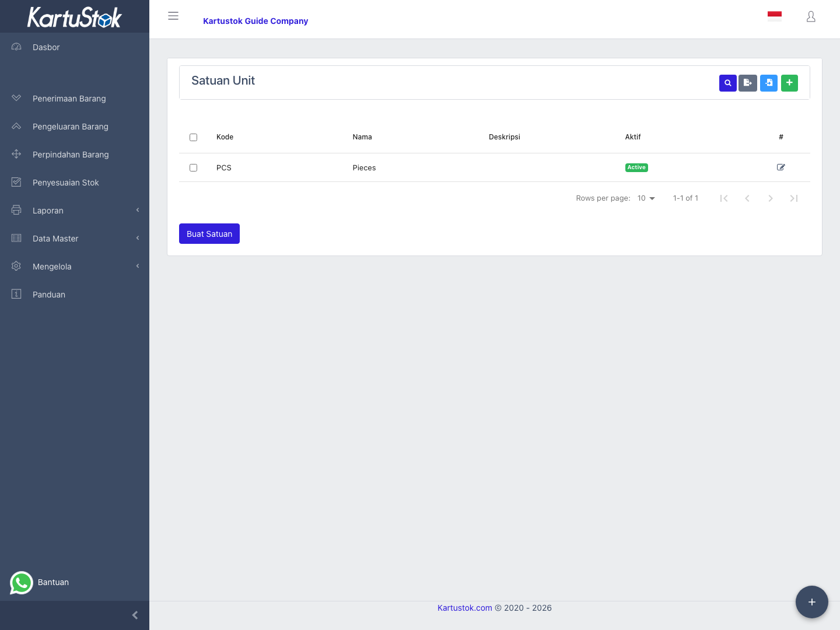Open the user profile icon
The height and width of the screenshot is (630, 840).
(811, 16)
